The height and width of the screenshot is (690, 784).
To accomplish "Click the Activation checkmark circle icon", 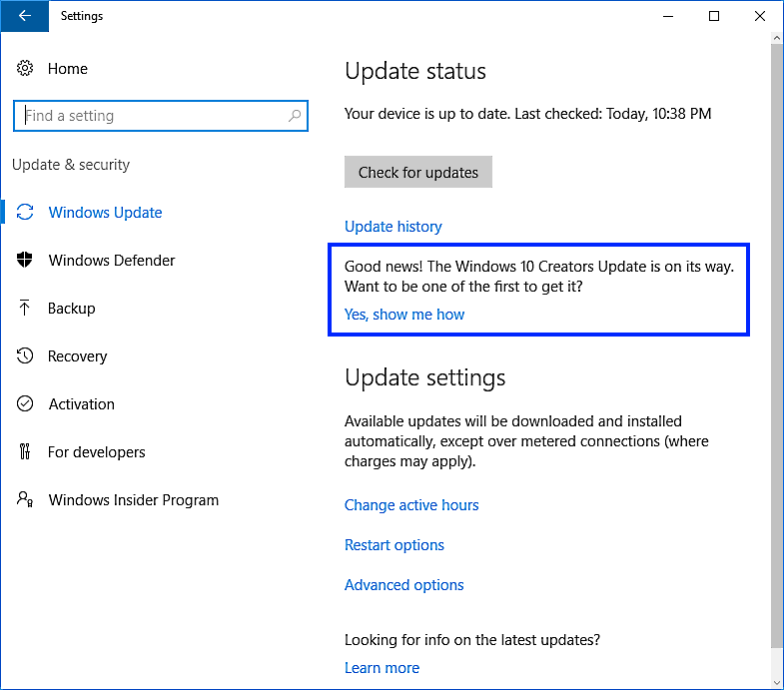I will [25, 404].
